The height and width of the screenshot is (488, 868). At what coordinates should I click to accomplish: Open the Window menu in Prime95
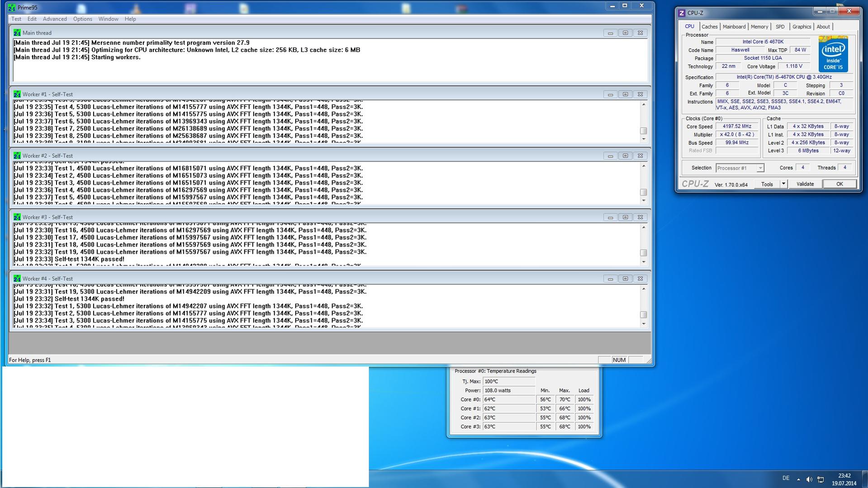pos(109,19)
